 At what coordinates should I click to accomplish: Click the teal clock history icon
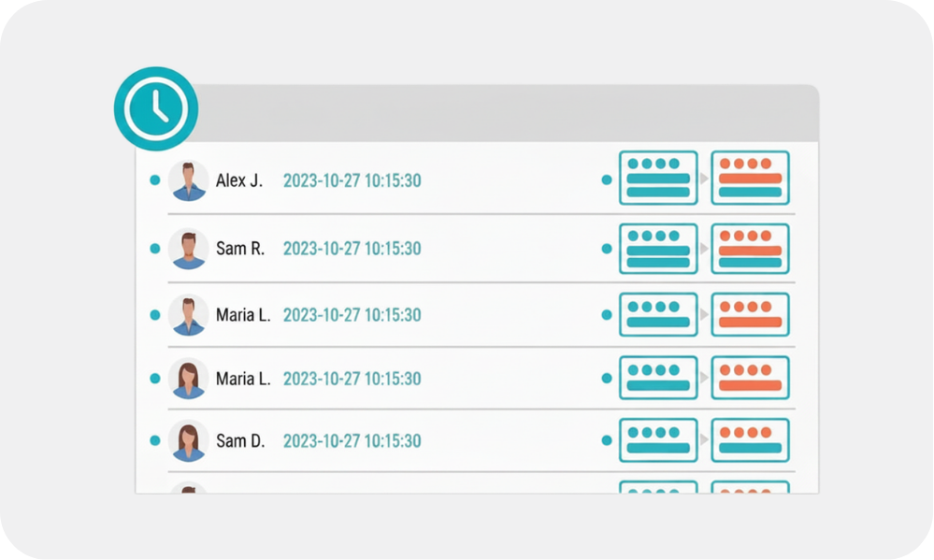(156, 109)
